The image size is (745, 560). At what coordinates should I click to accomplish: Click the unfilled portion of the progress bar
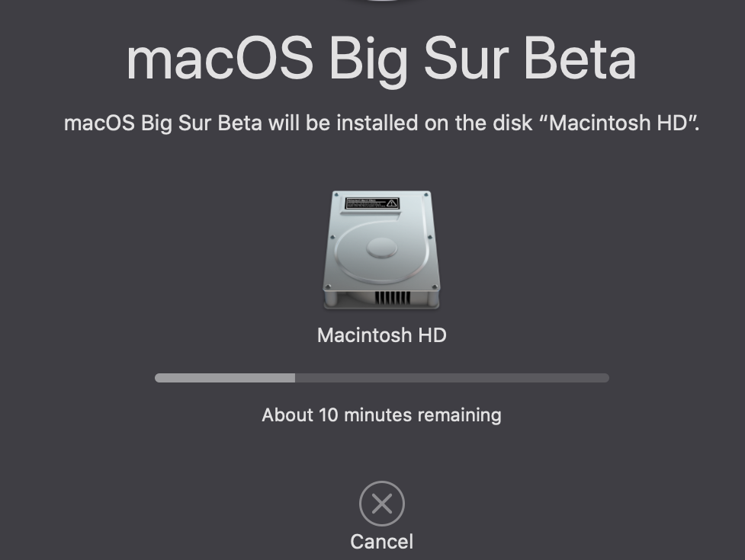451,378
